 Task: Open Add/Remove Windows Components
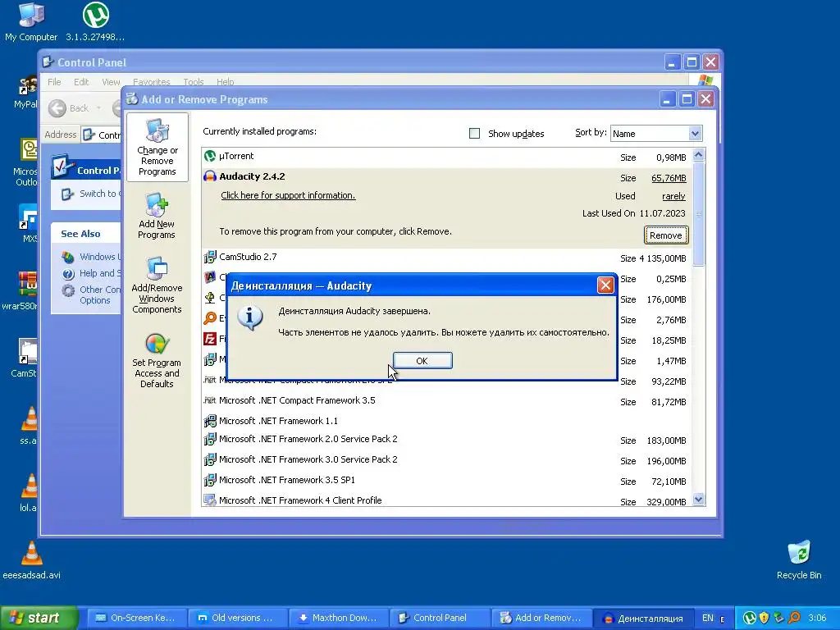[157, 285]
